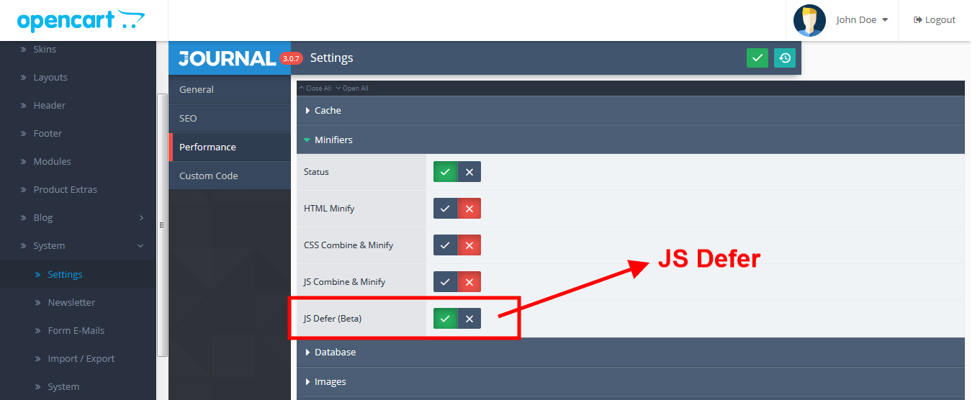Click the 3.0.7 version badge

click(291, 58)
